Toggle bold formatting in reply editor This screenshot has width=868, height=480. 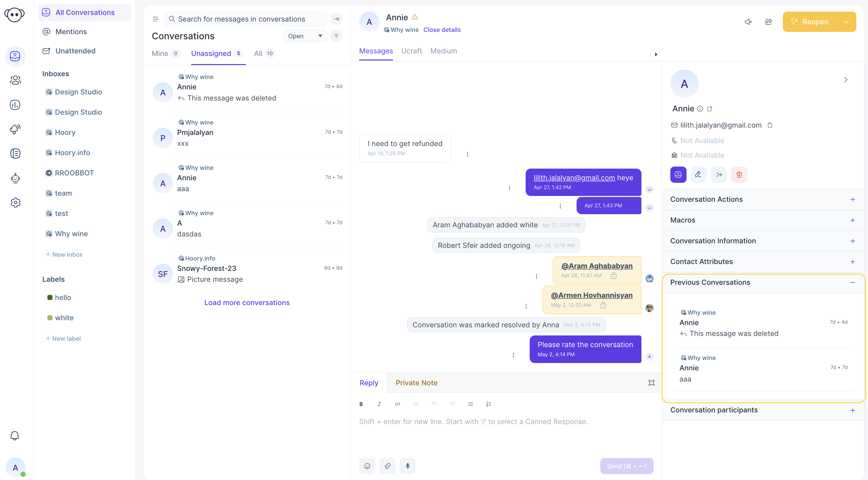361,404
